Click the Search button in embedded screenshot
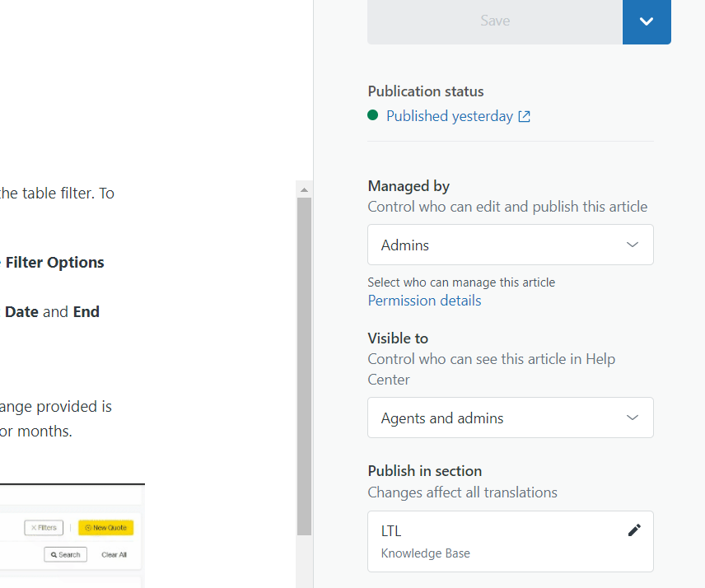 click(65, 554)
